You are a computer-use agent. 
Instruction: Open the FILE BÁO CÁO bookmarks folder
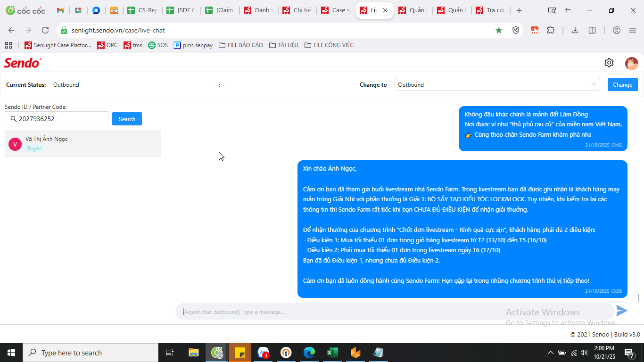click(x=240, y=45)
